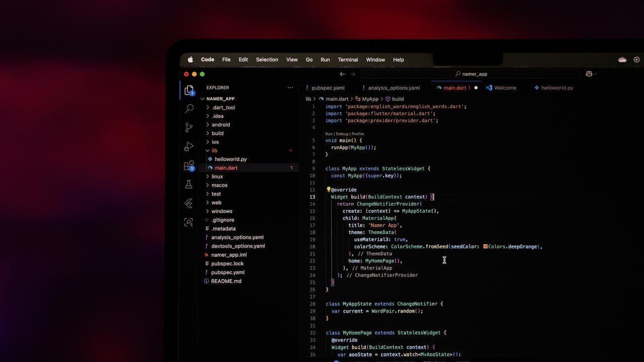Screen dimensions: 644x362
Task: Open the Flutter sidebar view
Action: (x=189, y=204)
